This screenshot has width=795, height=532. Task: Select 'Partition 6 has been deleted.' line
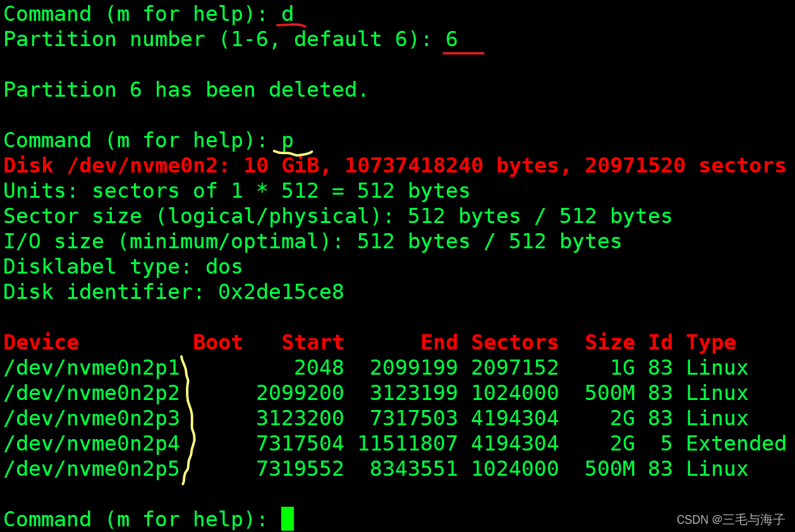pyautogui.click(x=186, y=90)
